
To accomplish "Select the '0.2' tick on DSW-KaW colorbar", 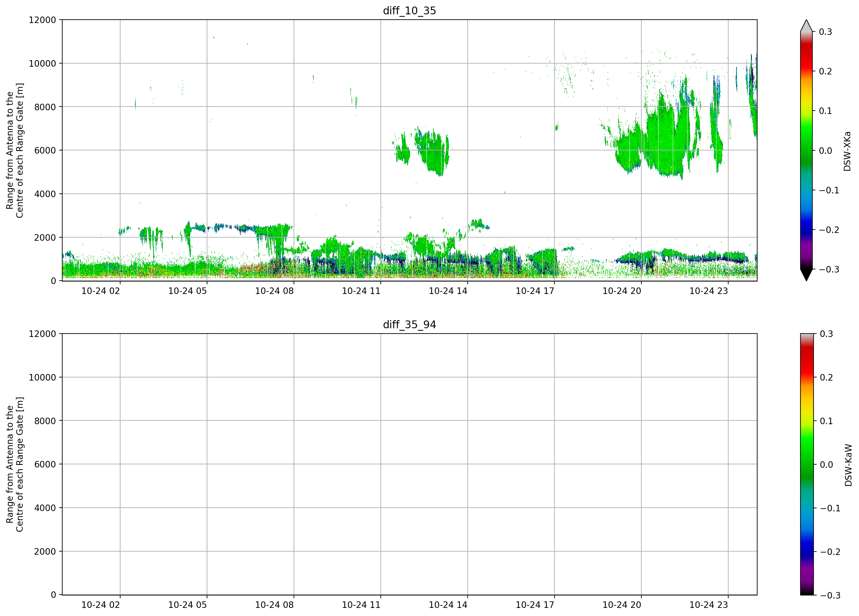I will tap(826, 378).
